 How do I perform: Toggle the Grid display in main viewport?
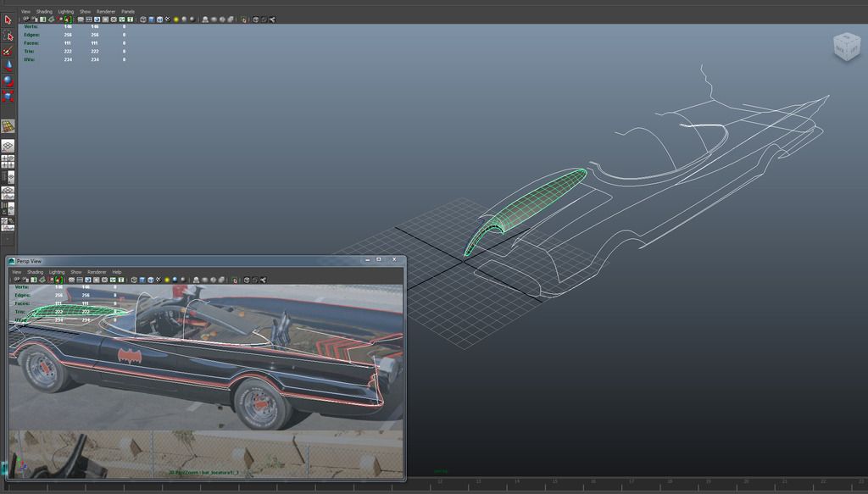click(81, 19)
